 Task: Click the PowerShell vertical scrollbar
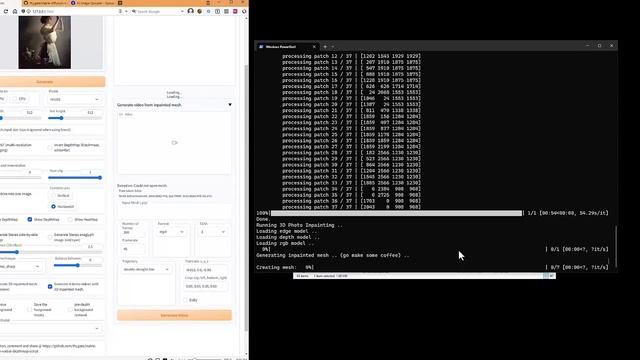pyautogui.click(x=616, y=247)
